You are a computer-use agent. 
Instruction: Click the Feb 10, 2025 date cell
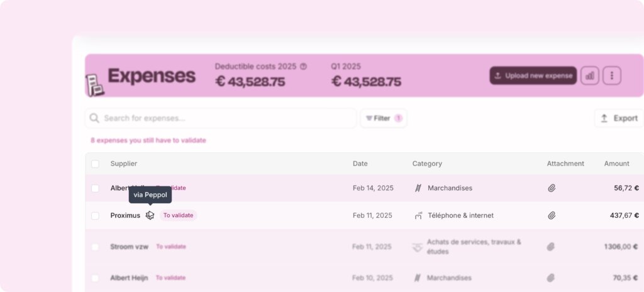click(x=372, y=278)
